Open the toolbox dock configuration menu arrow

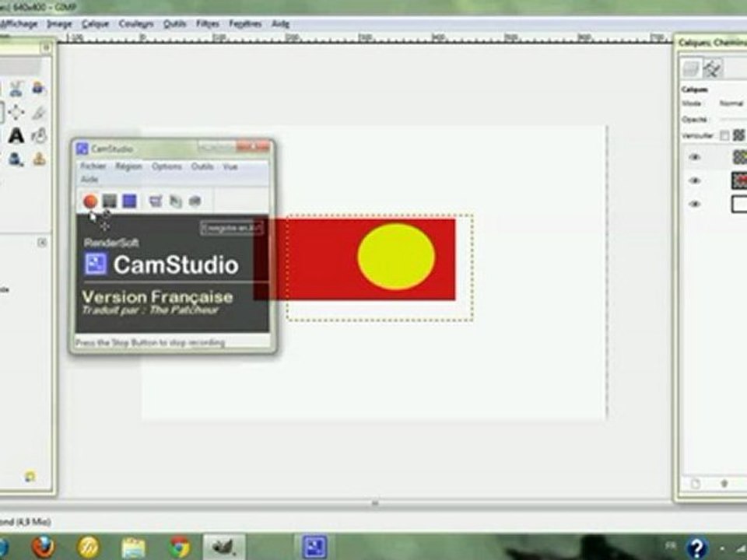(x=46, y=47)
